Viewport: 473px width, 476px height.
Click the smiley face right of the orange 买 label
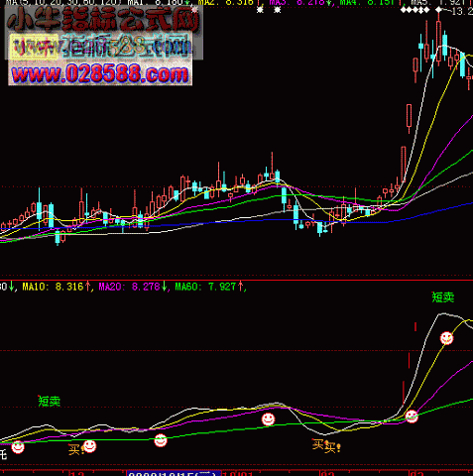click(x=89, y=446)
